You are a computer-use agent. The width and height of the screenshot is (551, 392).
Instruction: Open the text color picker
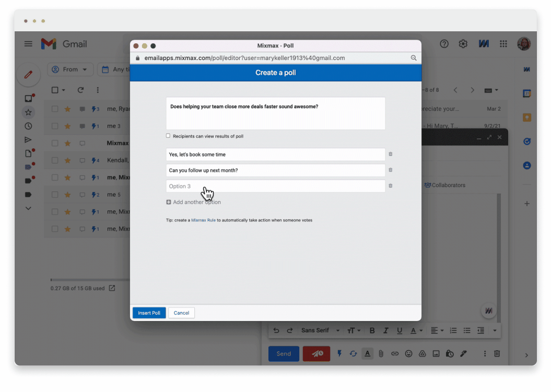416,330
